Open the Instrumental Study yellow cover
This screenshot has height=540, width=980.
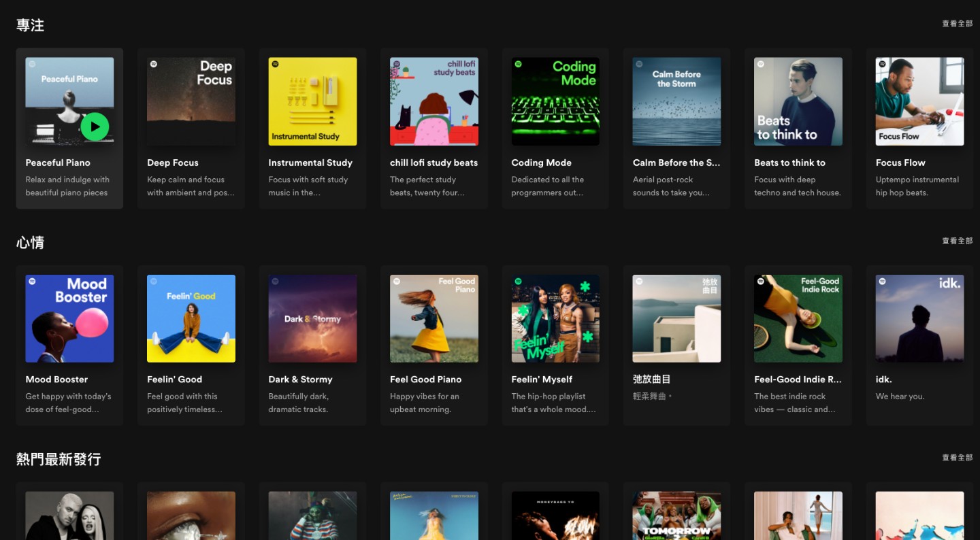click(x=312, y=101)
